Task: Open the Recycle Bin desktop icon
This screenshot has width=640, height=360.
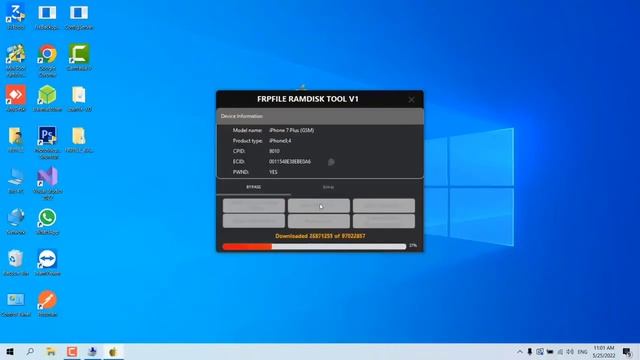Action: pos(16,262)
